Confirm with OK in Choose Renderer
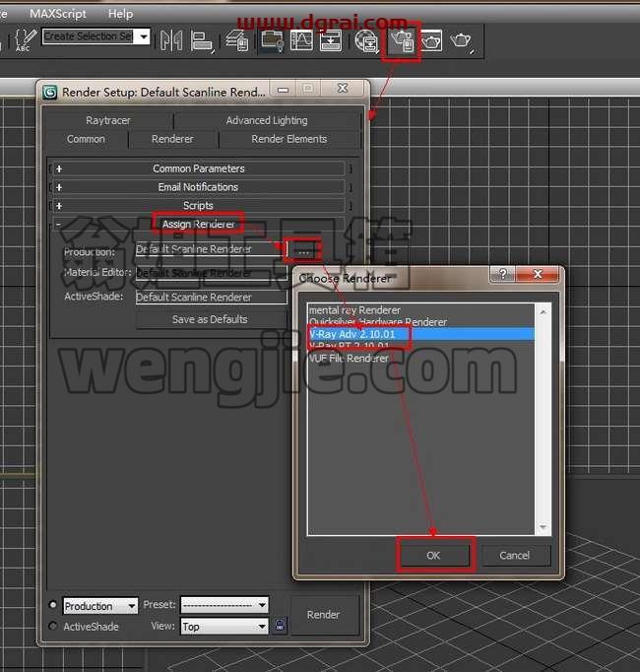The width and height of the screenshot is (640, 672). [x=433, y=555]
